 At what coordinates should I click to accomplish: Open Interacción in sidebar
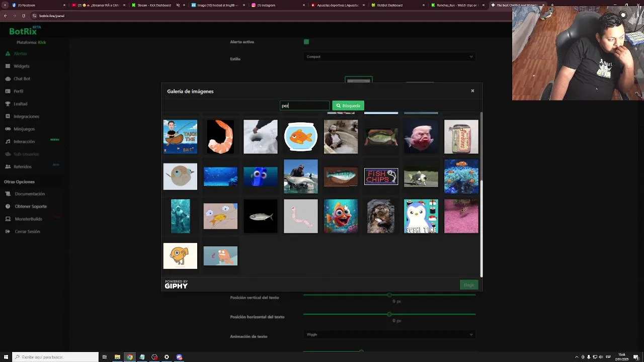(x=24, y=141)
